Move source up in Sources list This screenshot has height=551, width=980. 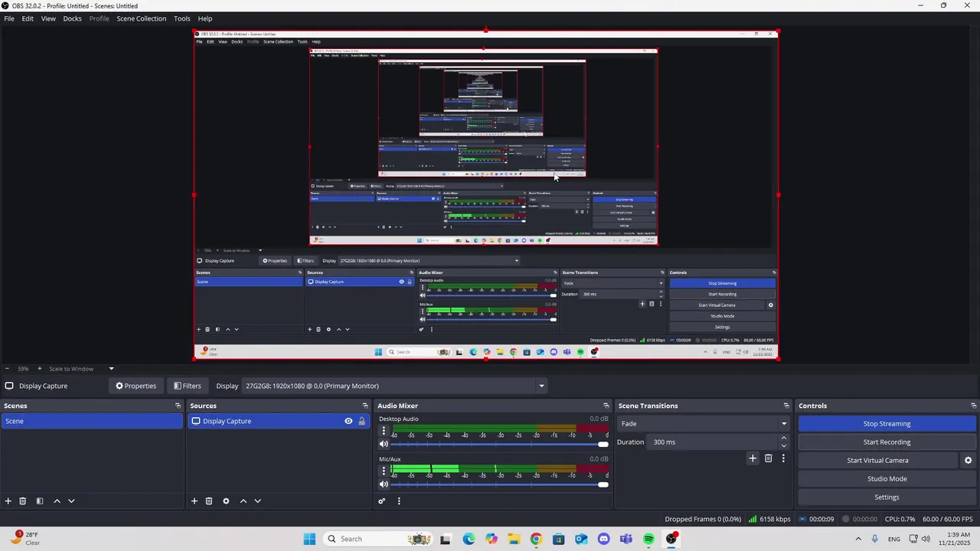coord(243,501)
